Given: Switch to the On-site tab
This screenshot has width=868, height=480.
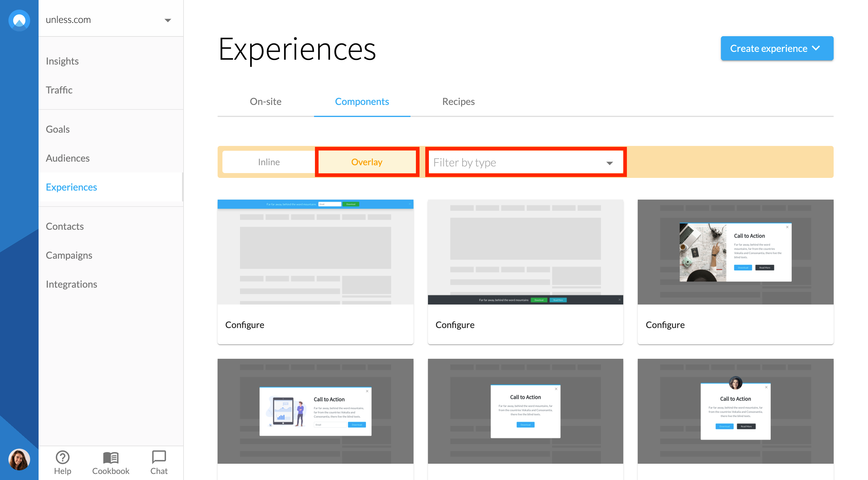Looking at the screenshot, I should [x=266, y=102].
